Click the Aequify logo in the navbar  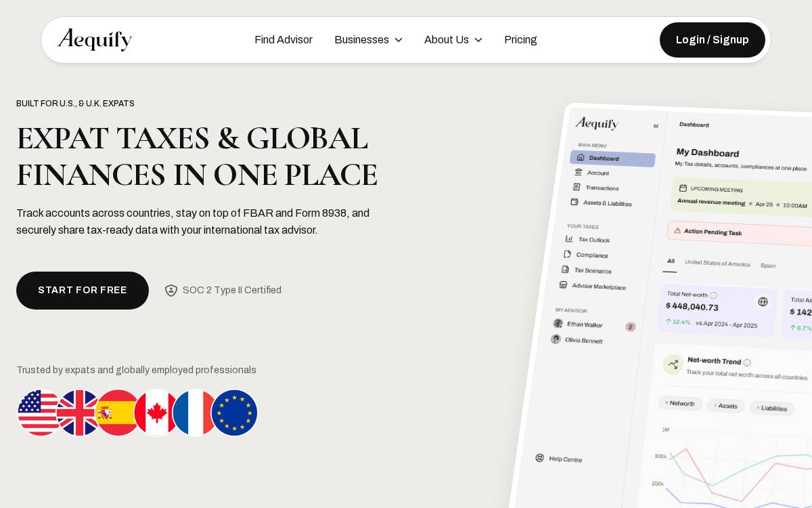[x=95, y=40]
